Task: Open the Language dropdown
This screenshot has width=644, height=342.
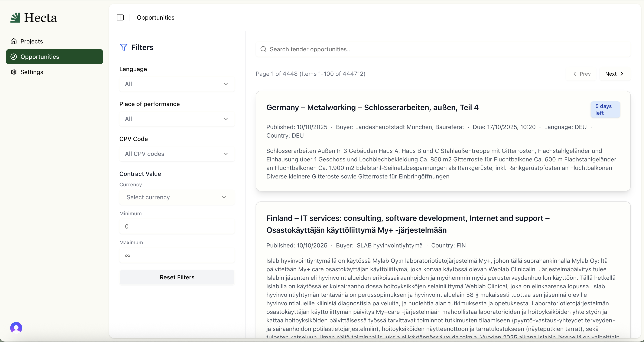Action: [x=177, y=84]
